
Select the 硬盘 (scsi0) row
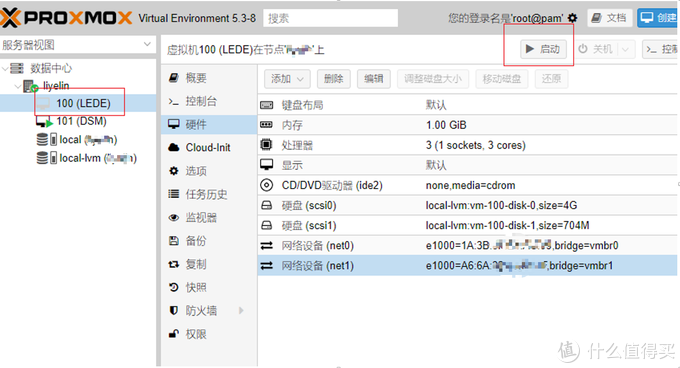click(x=468, y=205)
